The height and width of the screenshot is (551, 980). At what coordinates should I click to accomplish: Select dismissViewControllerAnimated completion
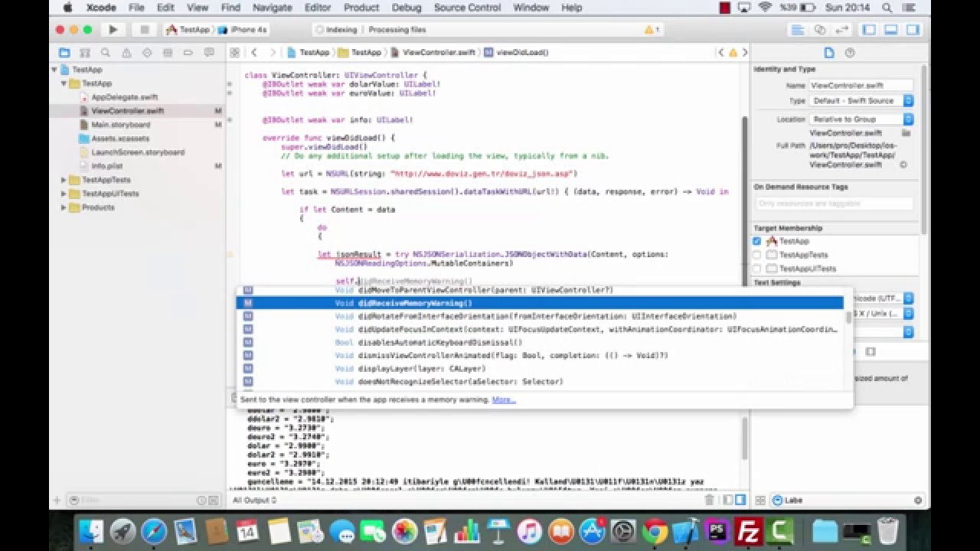(539, 355)
